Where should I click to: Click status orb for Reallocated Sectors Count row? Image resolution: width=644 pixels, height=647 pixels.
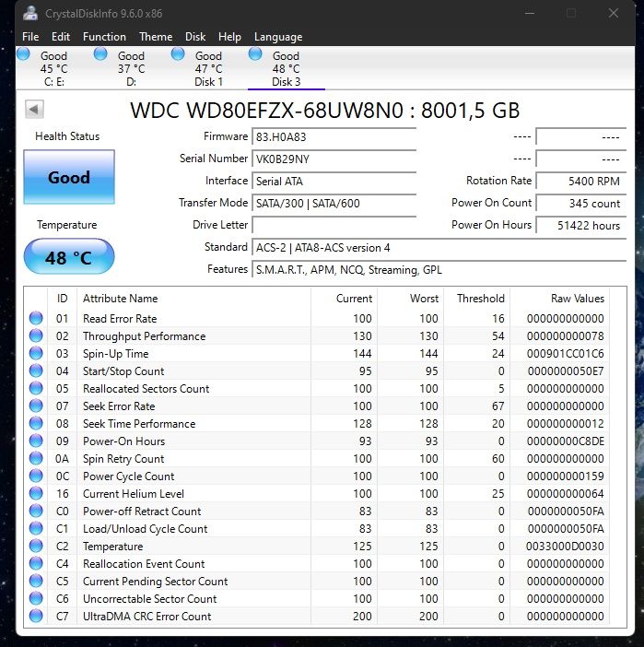click(36, 388)
